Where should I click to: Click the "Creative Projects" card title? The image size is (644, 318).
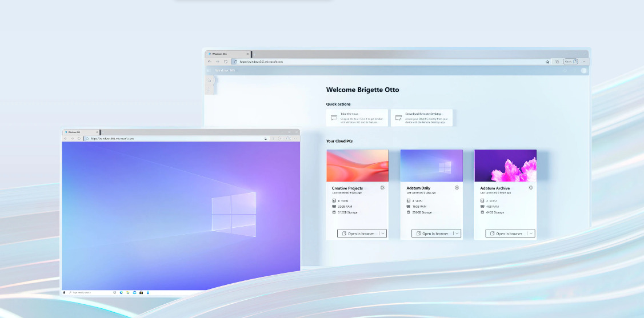pyautogui.click(x=347, y=188)
